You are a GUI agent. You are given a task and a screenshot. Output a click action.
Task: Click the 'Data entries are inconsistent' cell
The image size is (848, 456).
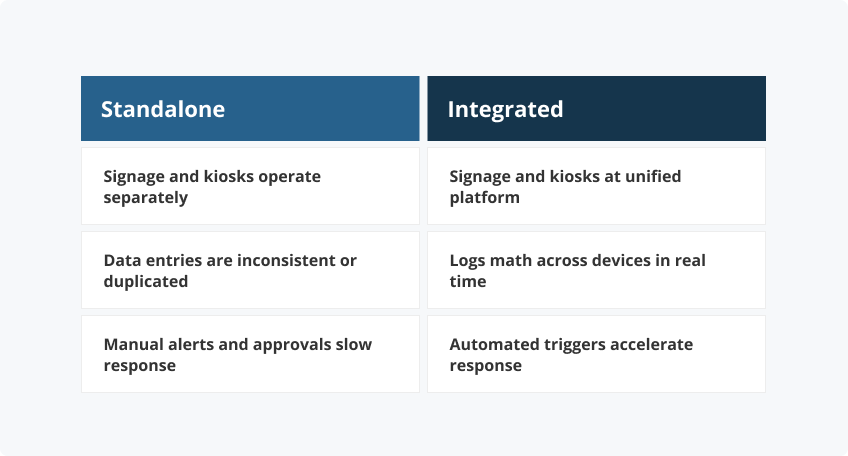pyautogui.click(x=250, y=270)
